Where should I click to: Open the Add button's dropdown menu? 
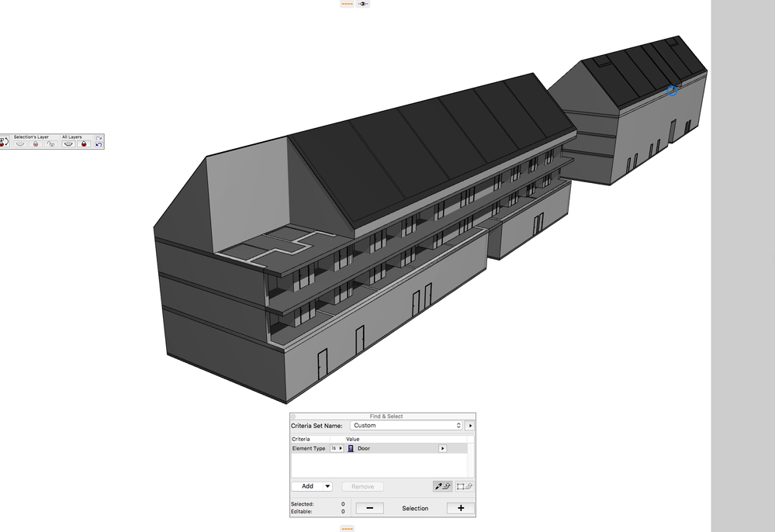coord(327,485)
